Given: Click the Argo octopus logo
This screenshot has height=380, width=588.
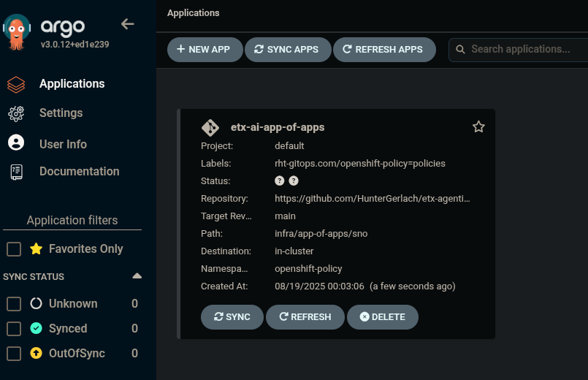Looking at the screenshot, I should tap(17, 32).
